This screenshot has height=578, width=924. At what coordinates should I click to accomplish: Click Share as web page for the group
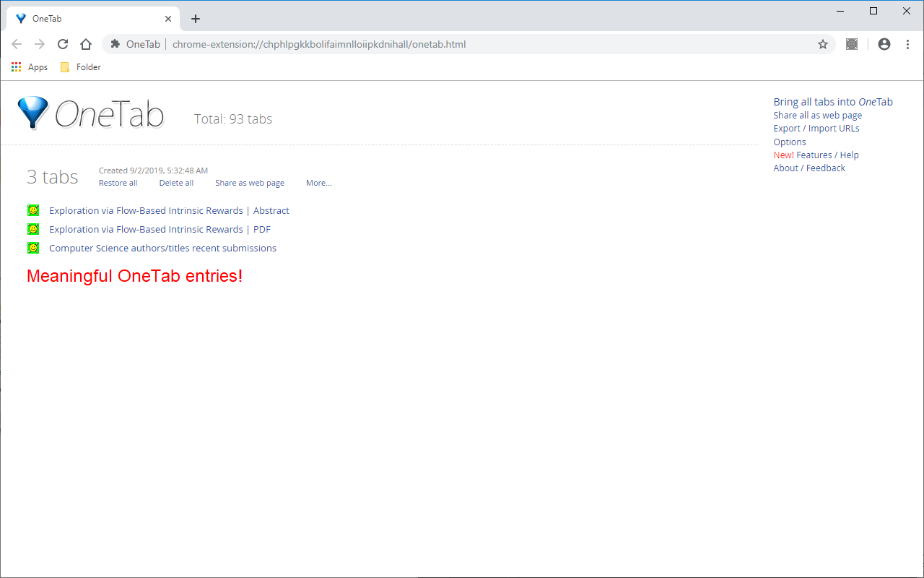[x=250, y=183]
